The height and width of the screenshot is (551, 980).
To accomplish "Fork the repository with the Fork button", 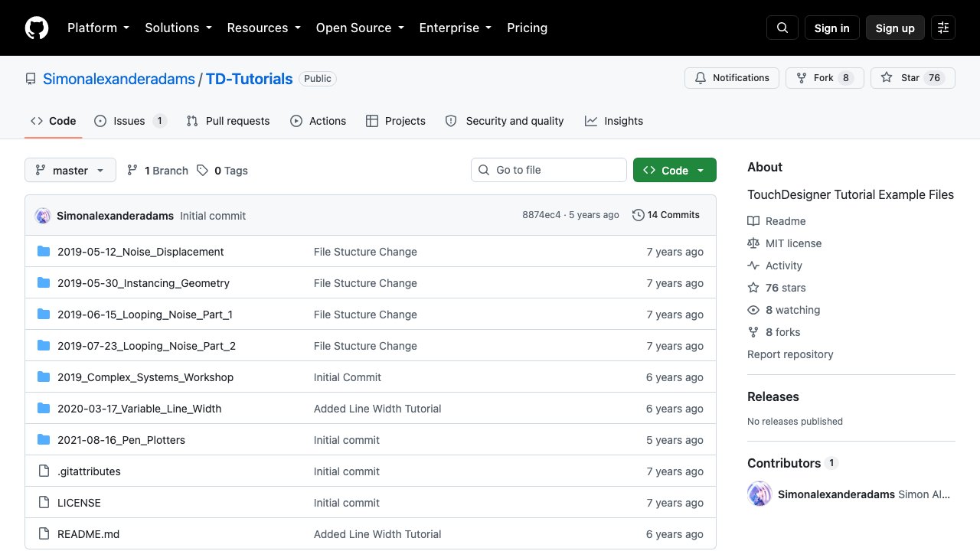I will 825,78.
